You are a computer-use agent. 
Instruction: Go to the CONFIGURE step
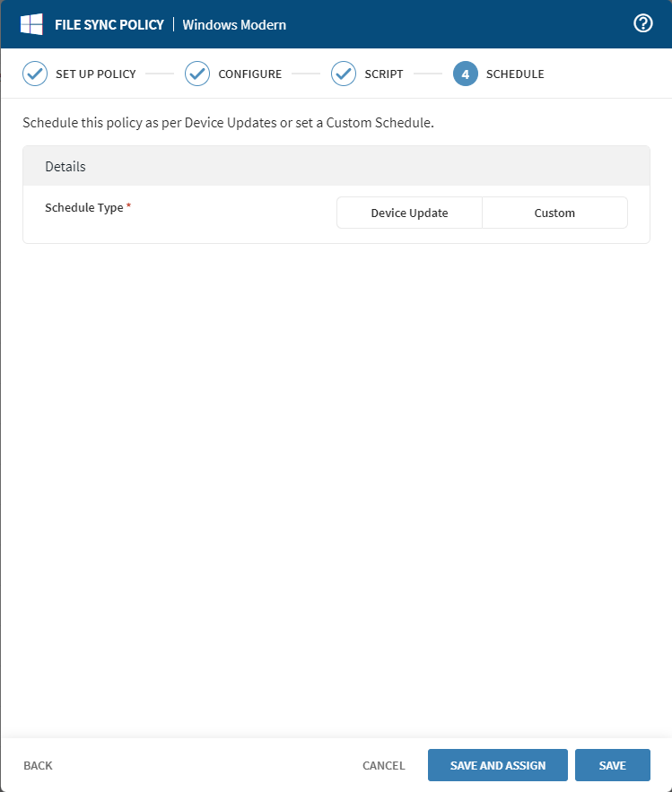click(250, 74)
